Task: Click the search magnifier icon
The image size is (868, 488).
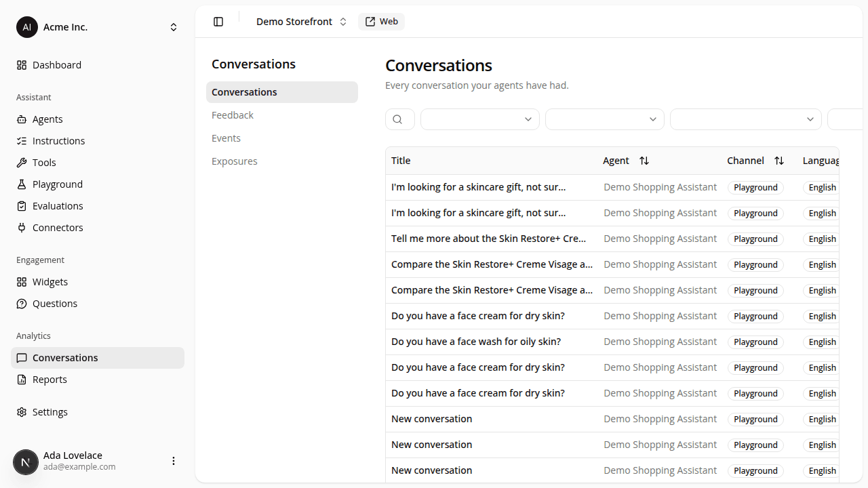Action: (399, 119)
